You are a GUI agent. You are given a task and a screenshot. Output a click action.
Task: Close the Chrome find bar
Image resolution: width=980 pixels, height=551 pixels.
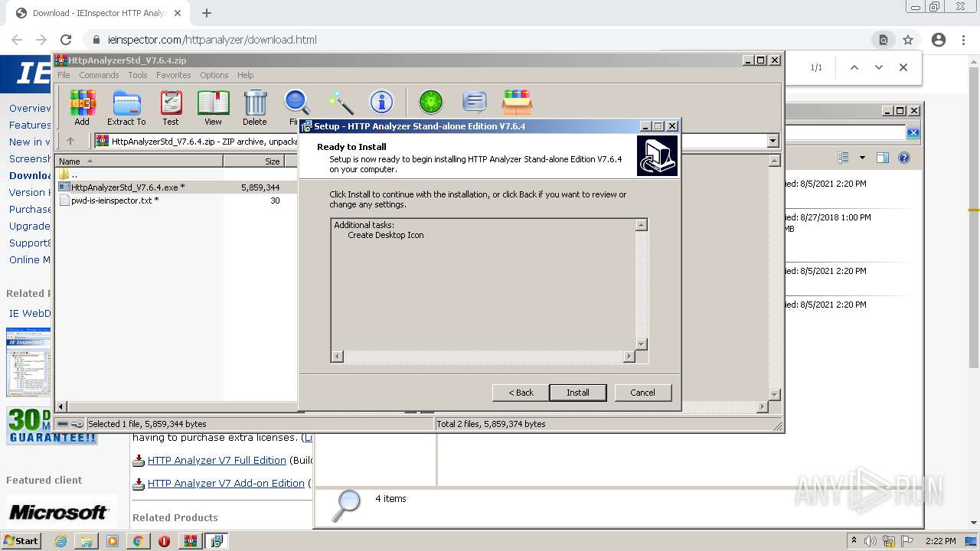(x=903, y=67)
